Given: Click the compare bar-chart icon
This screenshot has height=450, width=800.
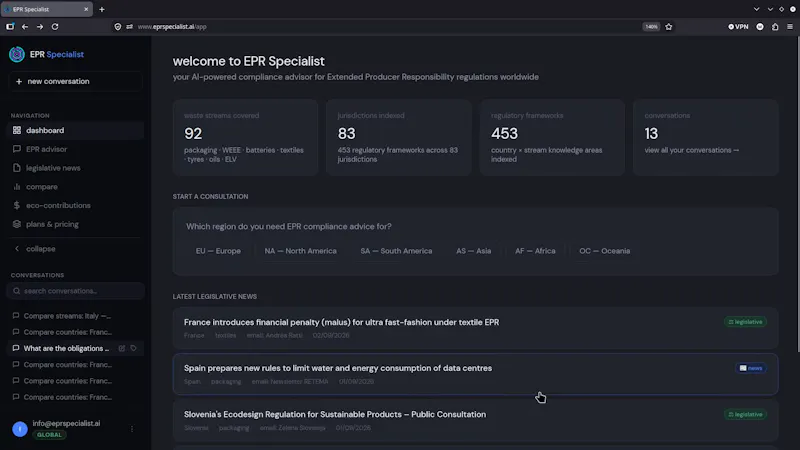Looking at the screenshot, I should pos(17,187).
